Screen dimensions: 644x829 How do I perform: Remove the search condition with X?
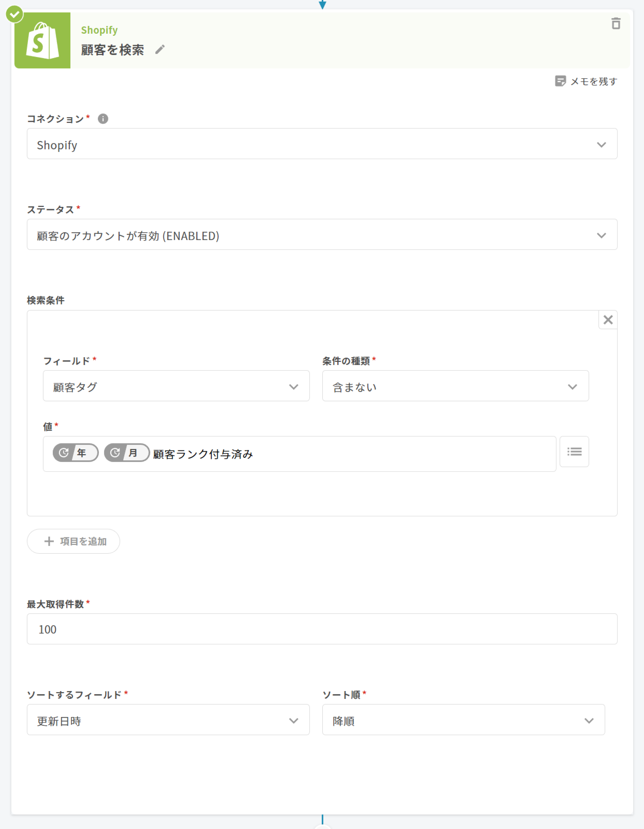[x=608, y=320]
